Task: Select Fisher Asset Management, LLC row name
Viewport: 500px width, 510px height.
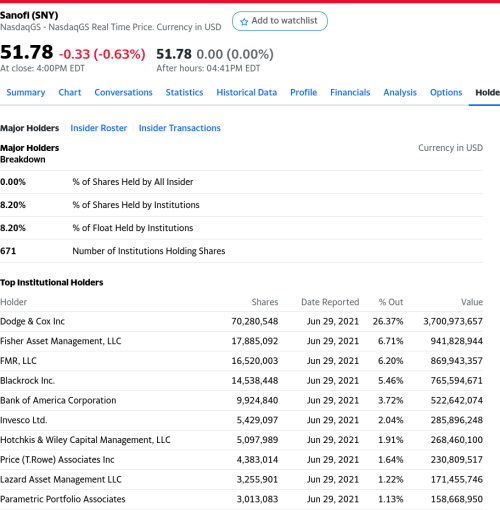Action: [61, 341]
